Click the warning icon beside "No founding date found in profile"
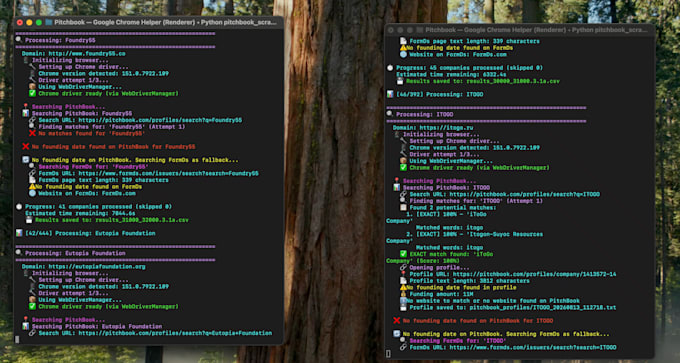The width and height of the screenshot is (680, 363). click(x=403, y=288)
